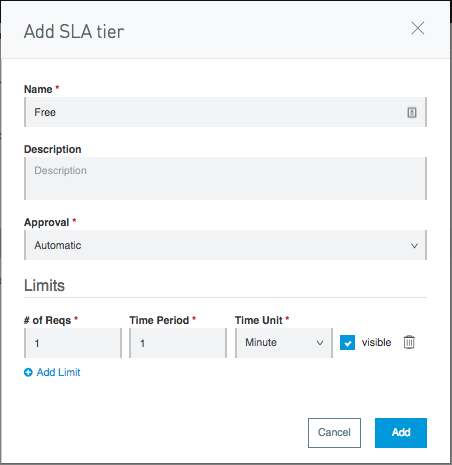This screenshot has width=452, height=465.
Task: Click the Add Limit link
Action: pos(58,372)
